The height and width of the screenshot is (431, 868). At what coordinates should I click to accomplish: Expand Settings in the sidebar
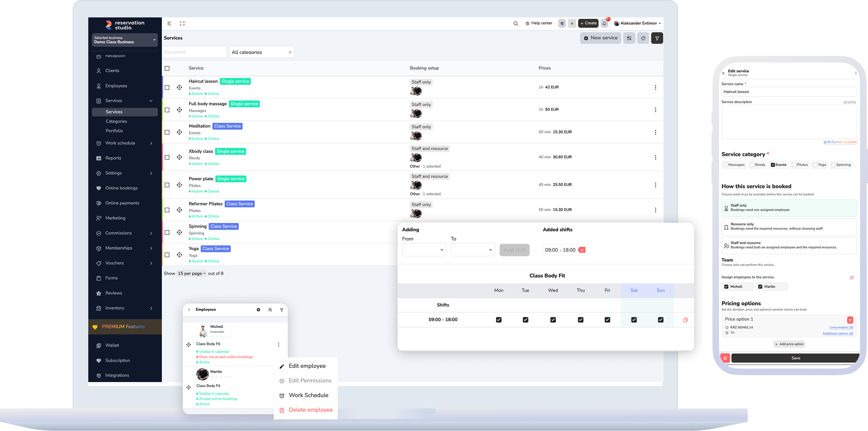[125, 173]
